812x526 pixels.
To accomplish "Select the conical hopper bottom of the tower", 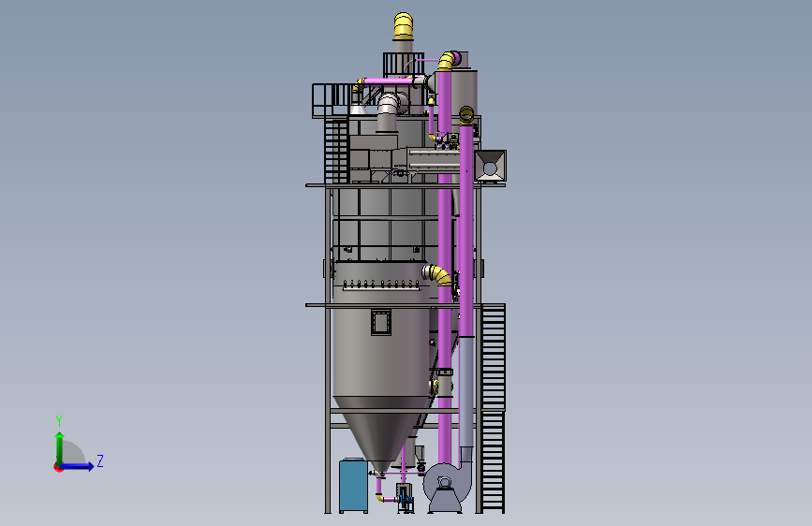I will point(382,434).
